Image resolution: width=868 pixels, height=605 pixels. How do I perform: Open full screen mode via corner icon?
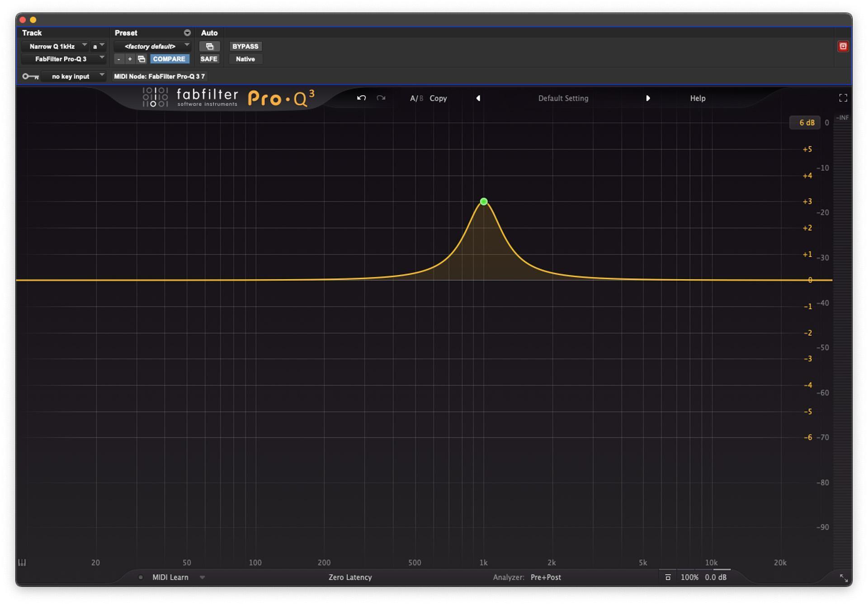[843, 98]
